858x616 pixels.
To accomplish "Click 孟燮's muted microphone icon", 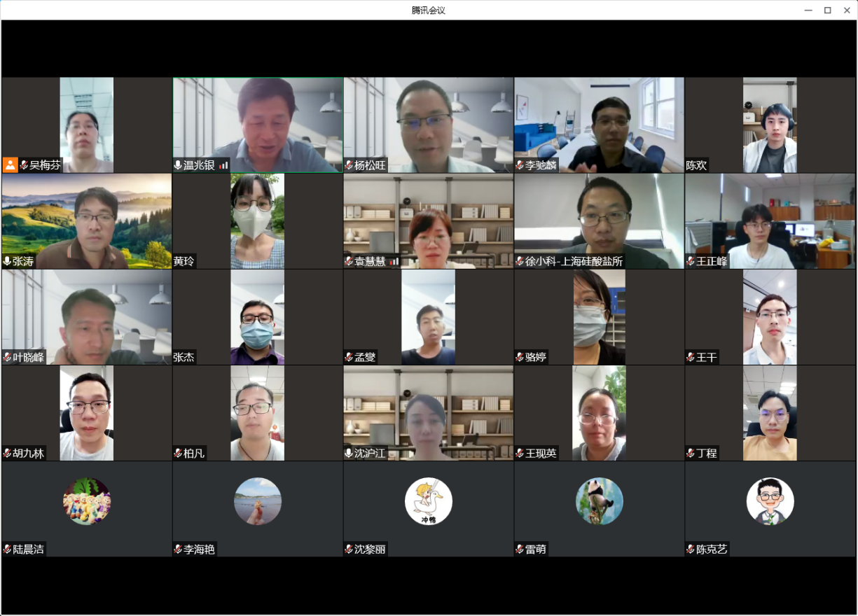I will [x=349, y=357].
